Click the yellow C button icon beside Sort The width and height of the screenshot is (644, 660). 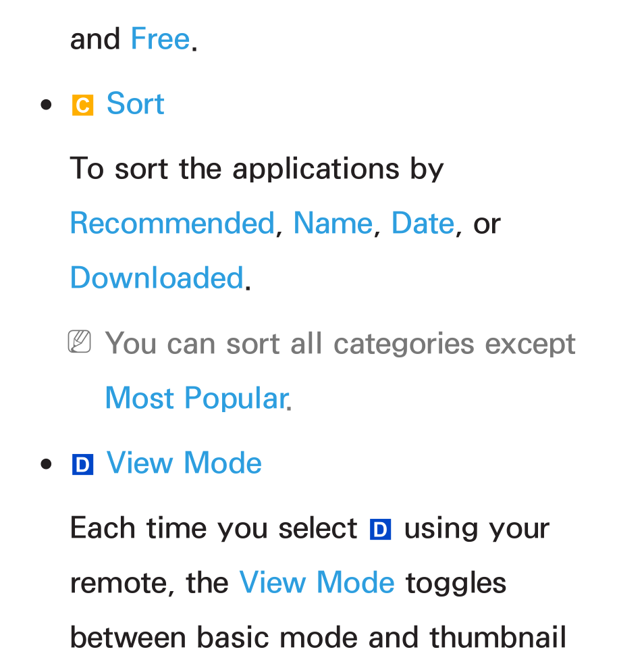click(x=82, y=105)
